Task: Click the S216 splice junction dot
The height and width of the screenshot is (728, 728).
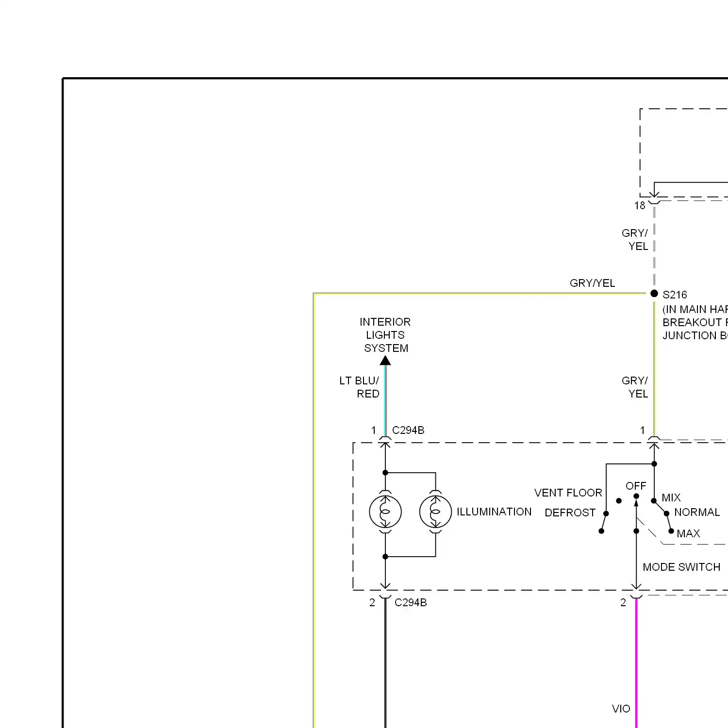Action: pyautogui.click(x=654, y=294)
